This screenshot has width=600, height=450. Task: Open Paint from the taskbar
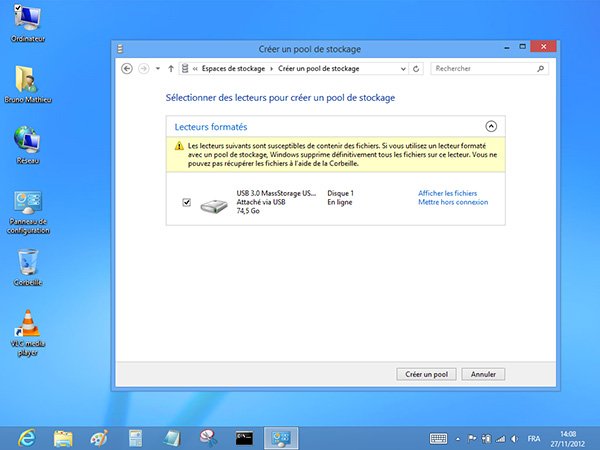(99, 438)
